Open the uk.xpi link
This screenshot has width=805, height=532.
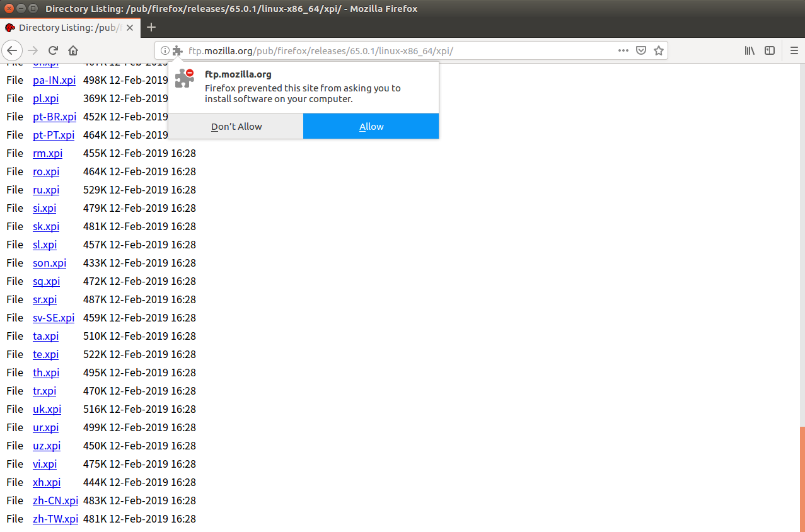coord(47,409)
